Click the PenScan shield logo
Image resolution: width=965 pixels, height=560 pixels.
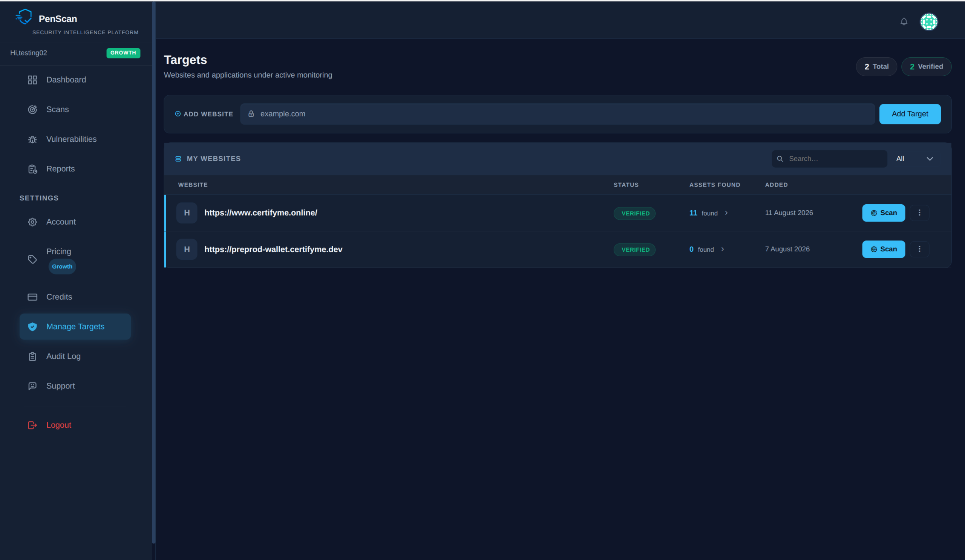pyautogui.click(x=24, y=17)
